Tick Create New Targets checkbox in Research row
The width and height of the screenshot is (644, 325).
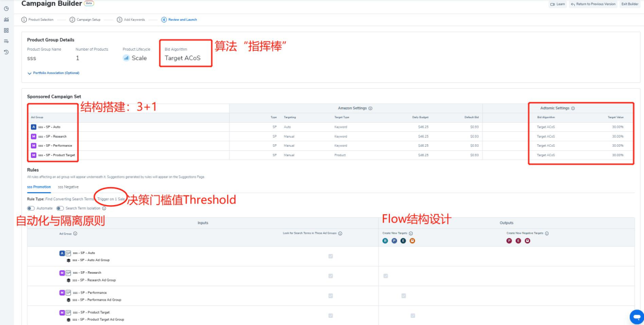pyautogui.click(x=386, y=276)
